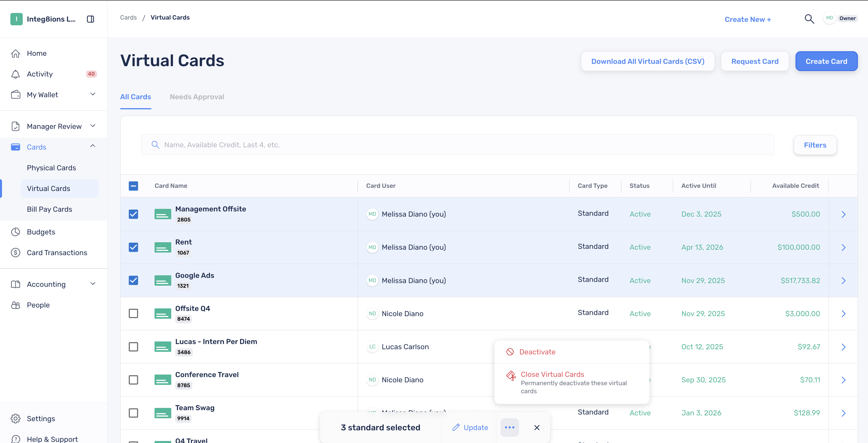Collapse the sidebar panel toggle icon
The width and height of the screenshot is (868, 443).
(x=90, y=19)
